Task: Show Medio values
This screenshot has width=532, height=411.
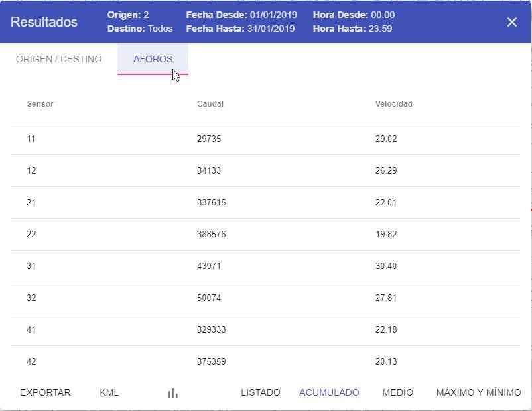Action: point(397,392)
